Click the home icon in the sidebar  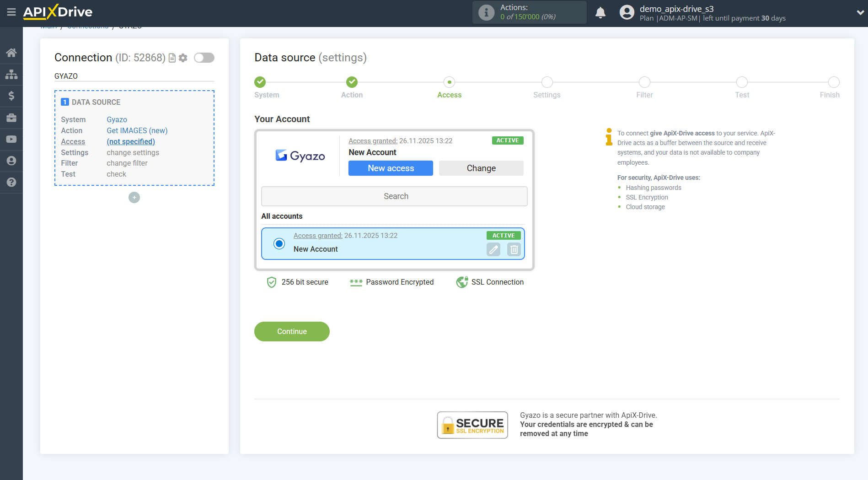coord(11,52)
